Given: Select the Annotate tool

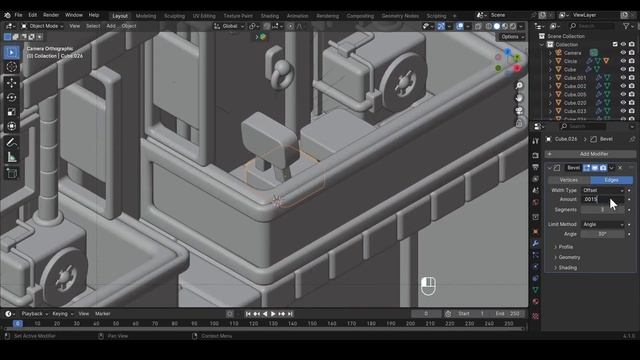Looking at the screenshot, I should click(x=11, y=142).
